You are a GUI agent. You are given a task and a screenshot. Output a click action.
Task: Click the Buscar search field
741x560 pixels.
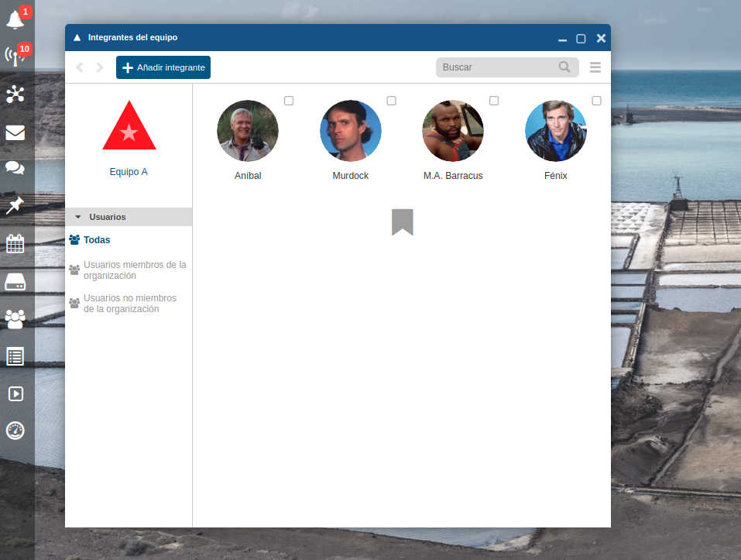click(507, 67)
